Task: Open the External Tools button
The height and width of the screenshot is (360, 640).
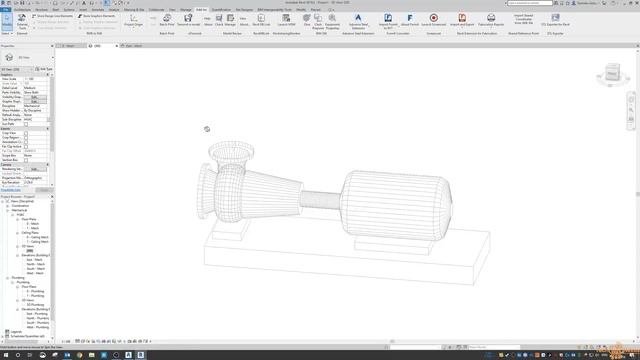Action: (22, 21)
